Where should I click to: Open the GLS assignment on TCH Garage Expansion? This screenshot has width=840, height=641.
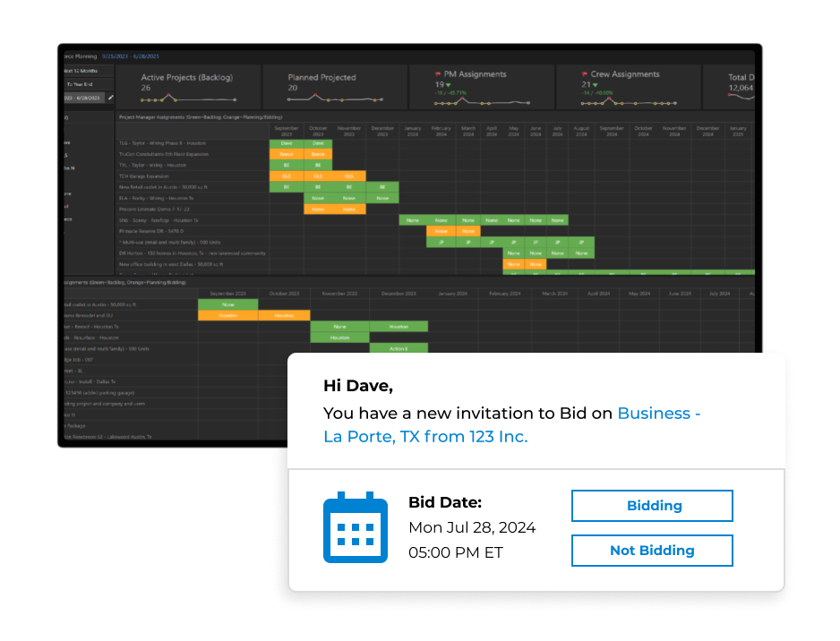click(288, 176)
